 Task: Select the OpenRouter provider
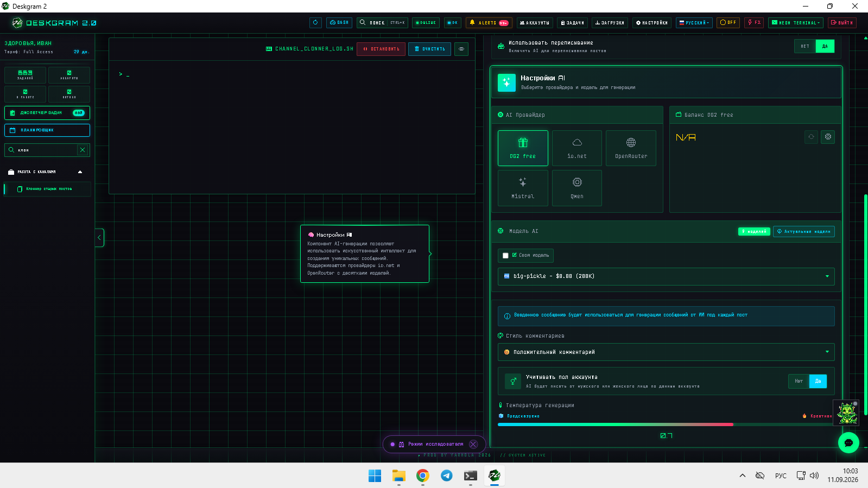(631, 148)
